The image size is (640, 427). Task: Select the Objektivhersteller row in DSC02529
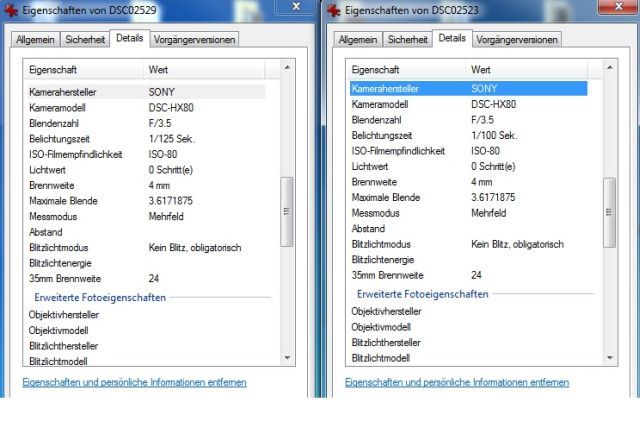pyautogui.click(x=146, y=315)
